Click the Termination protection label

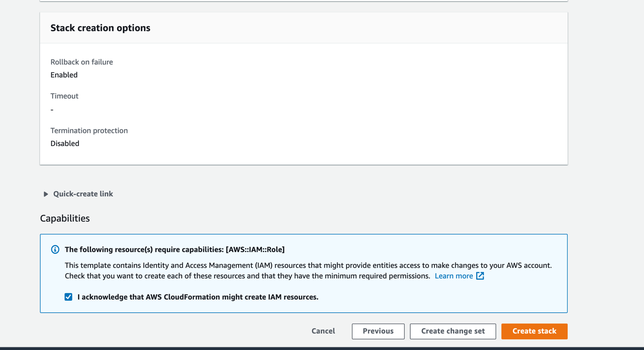pyautogui.click(x=89, y=130)
